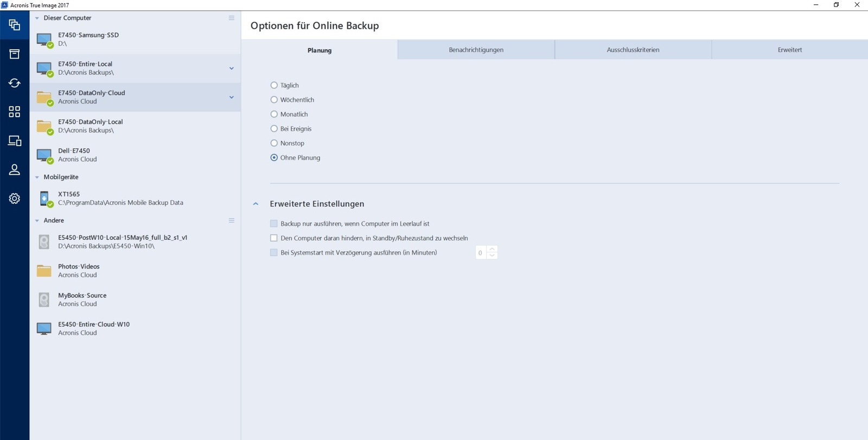Open the Dashboard devices icon
The width and height of the screenshot is (868, 440).
(15, 141)
